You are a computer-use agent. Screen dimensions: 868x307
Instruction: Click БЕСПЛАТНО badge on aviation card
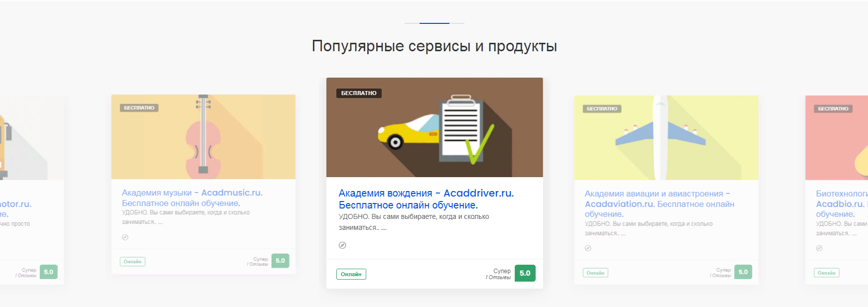602,109
